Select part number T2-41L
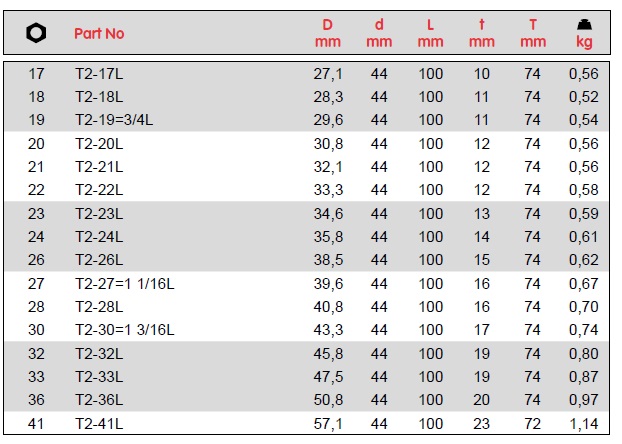622x444 pixels. (x=99, y=424)
